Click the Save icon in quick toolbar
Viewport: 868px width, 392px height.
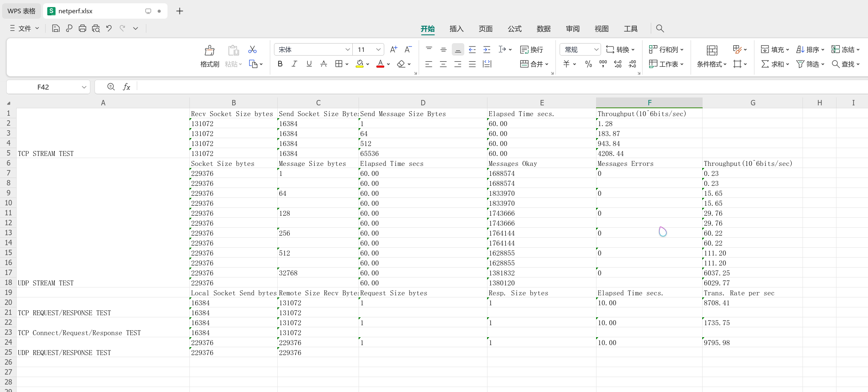(56, 28)
